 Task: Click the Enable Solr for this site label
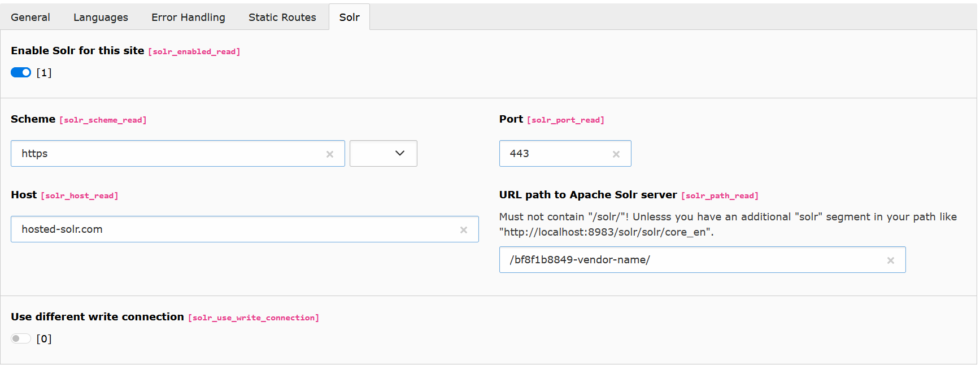[x=77, y=51]
